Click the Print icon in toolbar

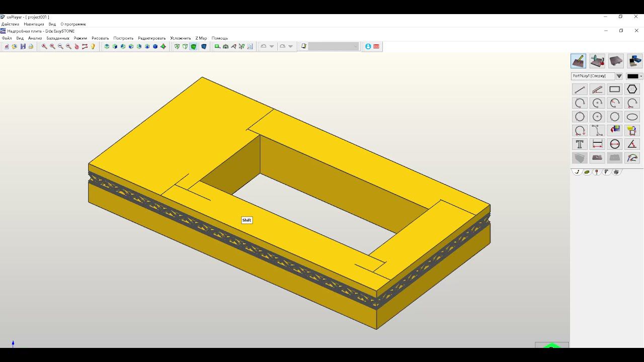pos(31,46)
